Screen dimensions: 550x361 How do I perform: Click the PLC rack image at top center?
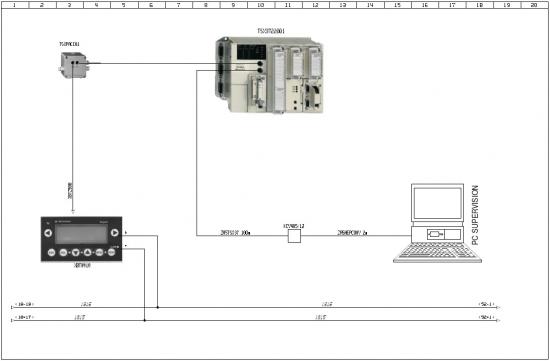(x=269, y=74)
